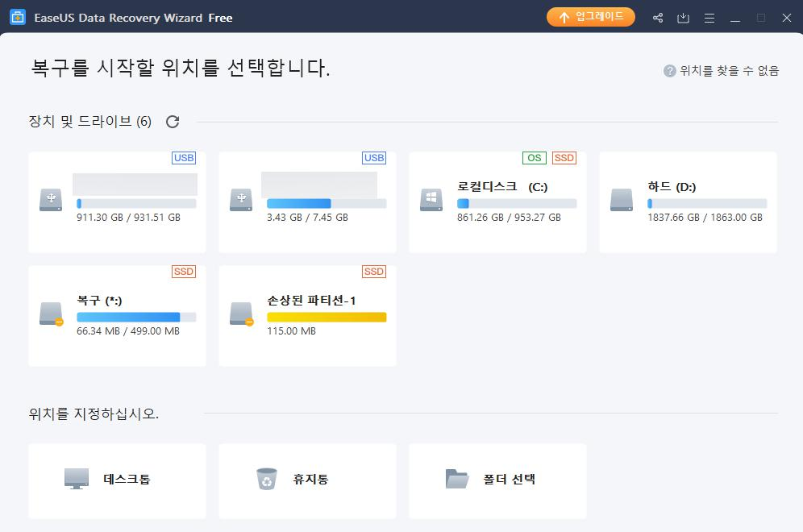Choose 데스크톱 desktop location
Image resolution: width=803 pixels, height=532 pixels.
(x=117, y=481)
